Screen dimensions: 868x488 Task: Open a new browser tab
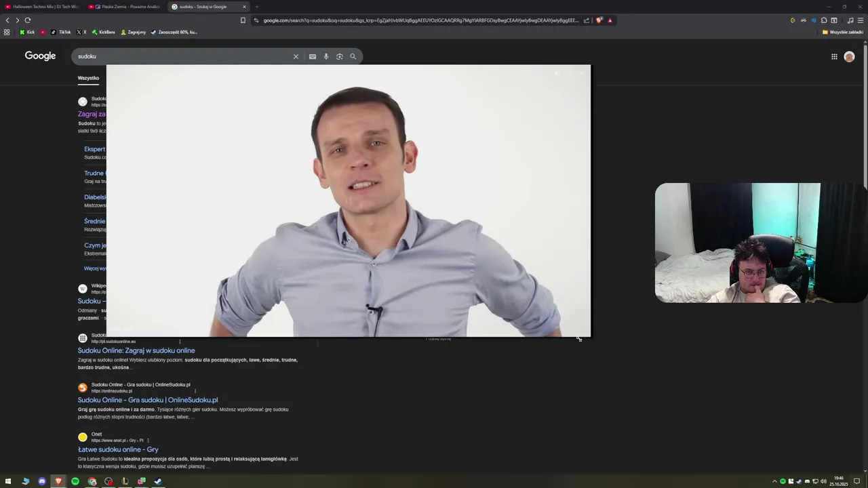pos(257,7)
